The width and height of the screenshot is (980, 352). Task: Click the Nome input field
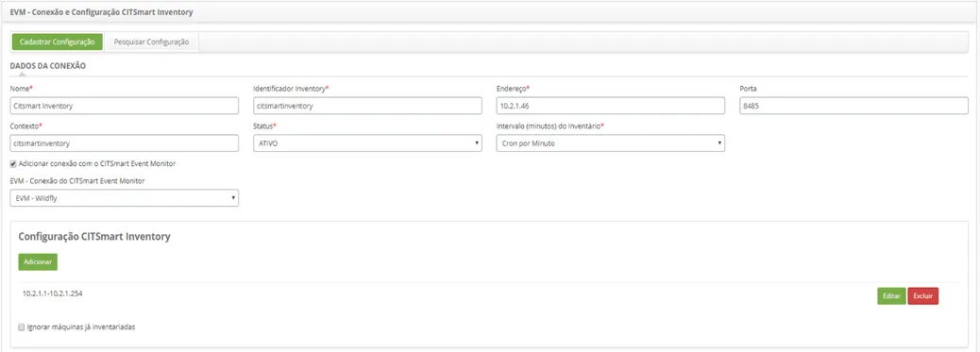[x=125, y=107]
